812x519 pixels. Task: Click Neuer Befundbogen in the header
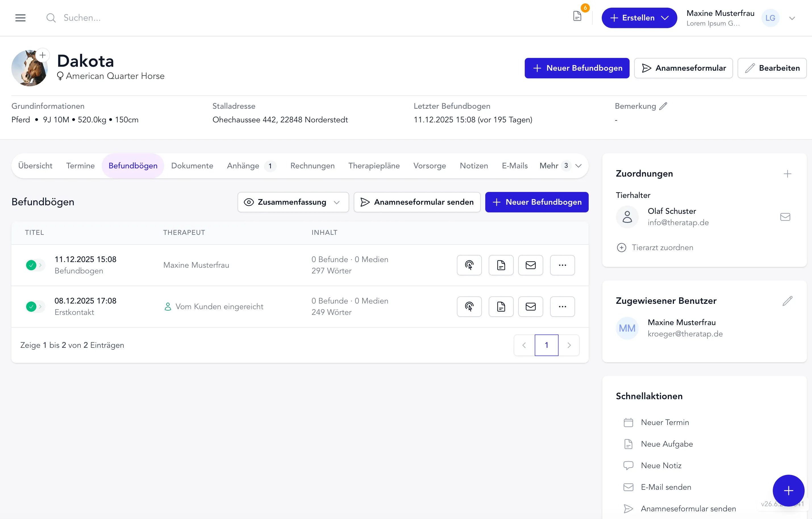point(577,68)
